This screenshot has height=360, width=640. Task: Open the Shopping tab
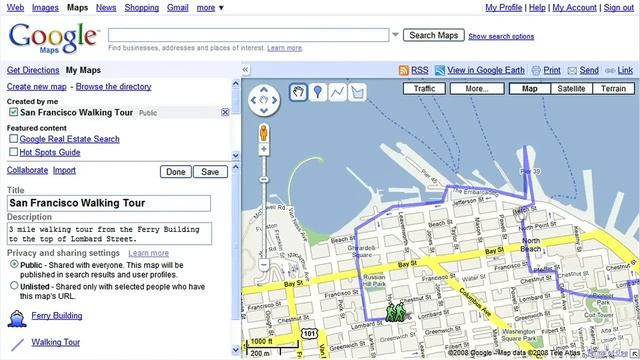142,7
